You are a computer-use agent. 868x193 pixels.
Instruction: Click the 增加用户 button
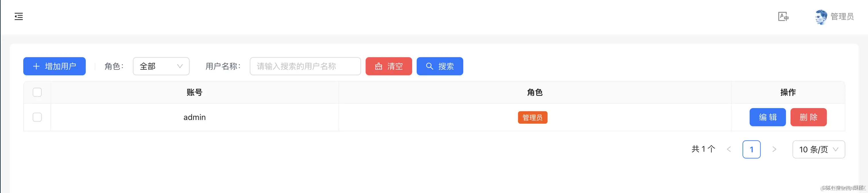(54, 66)
